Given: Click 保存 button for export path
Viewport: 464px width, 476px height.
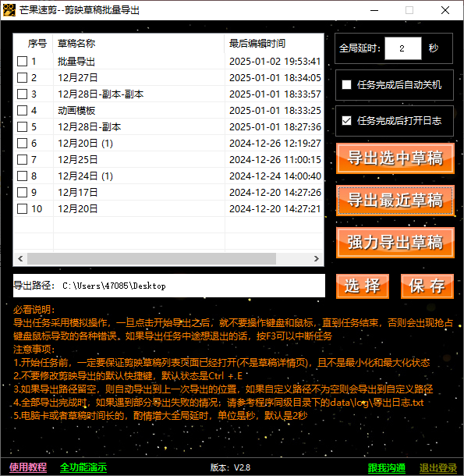Looking at the screenshot, I should pos(427,286).
